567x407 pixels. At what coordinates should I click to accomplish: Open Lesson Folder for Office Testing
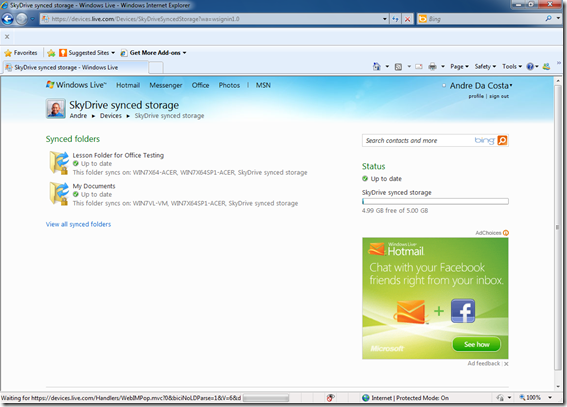tap(118, 155)
